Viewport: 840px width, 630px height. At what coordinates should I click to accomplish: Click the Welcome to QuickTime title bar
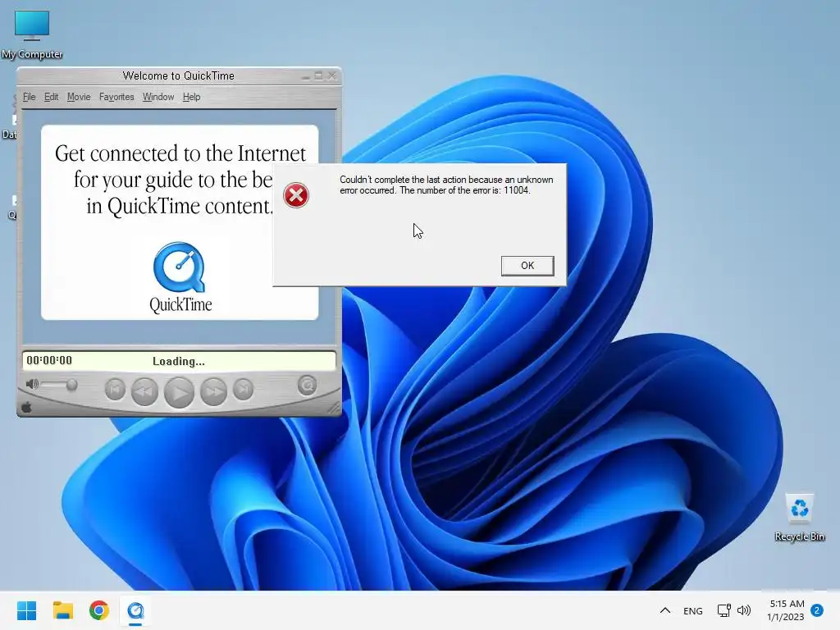pos(178,76)
